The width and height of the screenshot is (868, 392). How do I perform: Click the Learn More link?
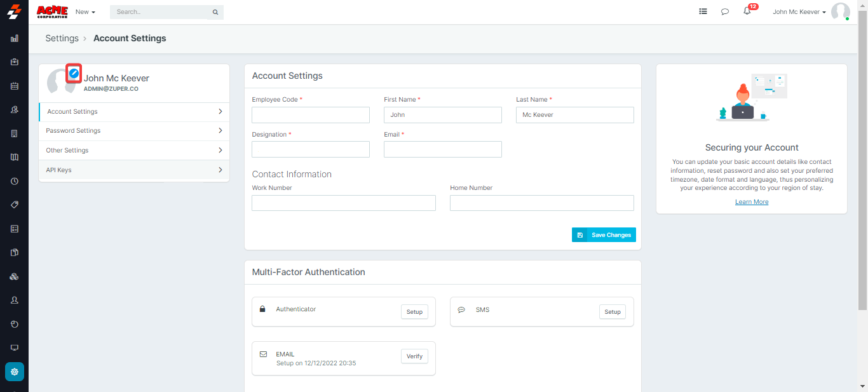pyautogui.click(x=752, y=202)
